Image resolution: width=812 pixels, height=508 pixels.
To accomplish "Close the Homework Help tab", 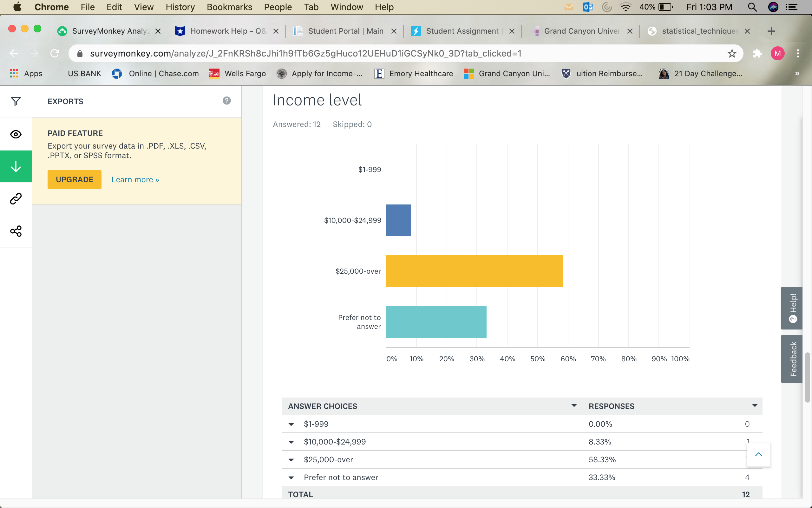I will [x=276, y=31].
